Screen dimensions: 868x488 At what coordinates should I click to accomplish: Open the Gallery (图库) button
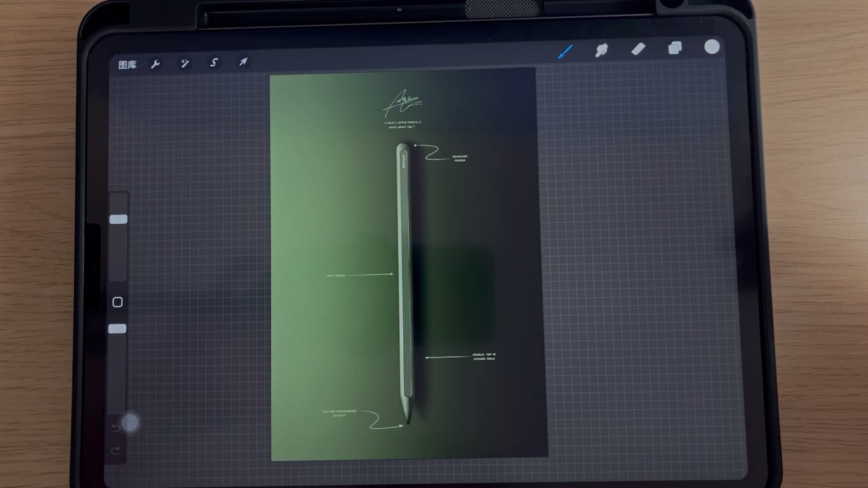pos(127,65)
